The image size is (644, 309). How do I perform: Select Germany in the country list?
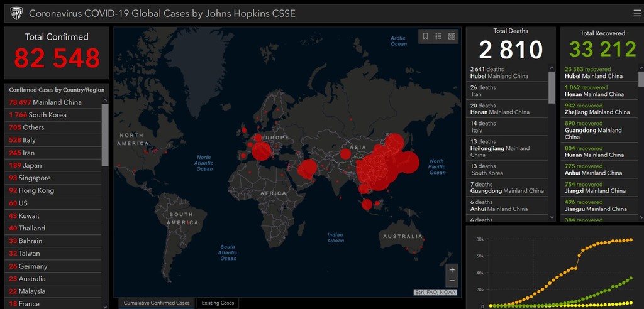53,266
